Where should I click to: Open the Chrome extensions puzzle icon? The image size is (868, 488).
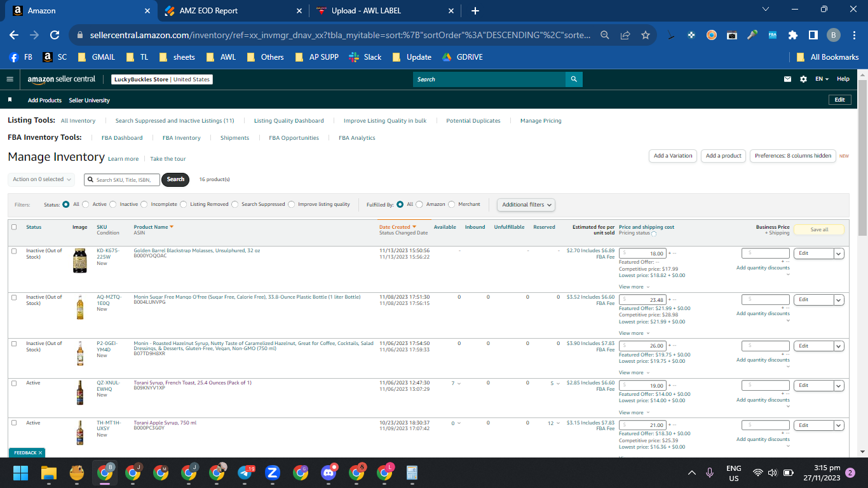pyautogui.click(x=792, y=36)
